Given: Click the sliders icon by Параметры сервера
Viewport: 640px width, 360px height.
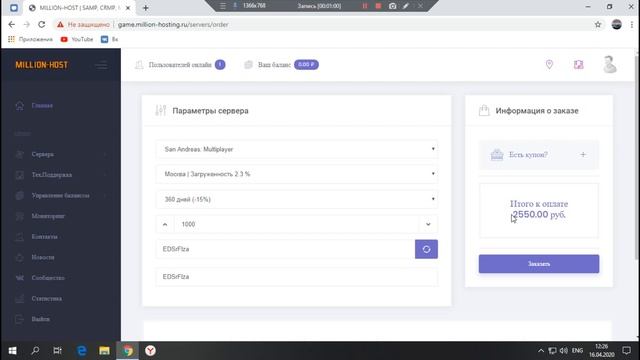Looking at the screenshot, I should [161, 111].
